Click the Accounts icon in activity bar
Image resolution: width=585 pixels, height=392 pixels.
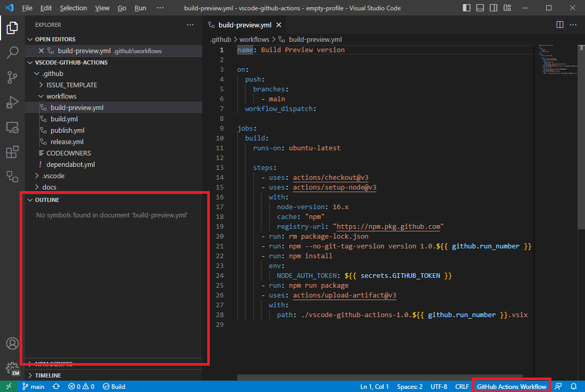pos(12,343)
